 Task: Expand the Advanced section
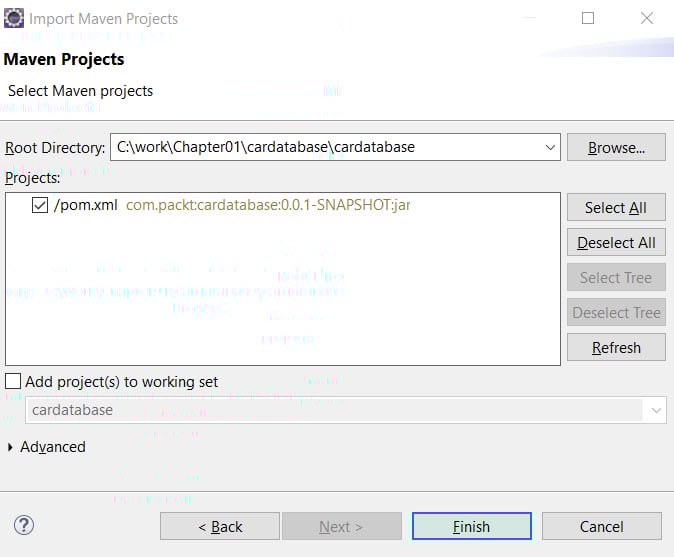[10, 447]
